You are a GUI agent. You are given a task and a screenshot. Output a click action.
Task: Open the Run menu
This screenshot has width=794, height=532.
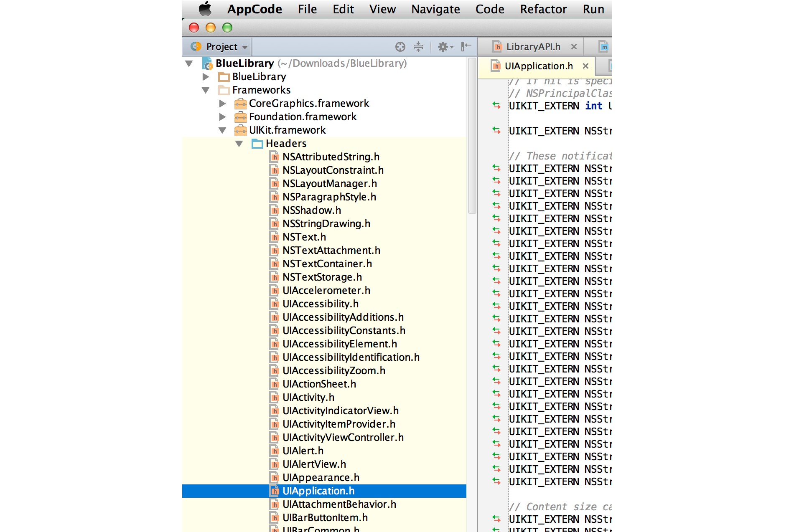click(x=593, y=9)
